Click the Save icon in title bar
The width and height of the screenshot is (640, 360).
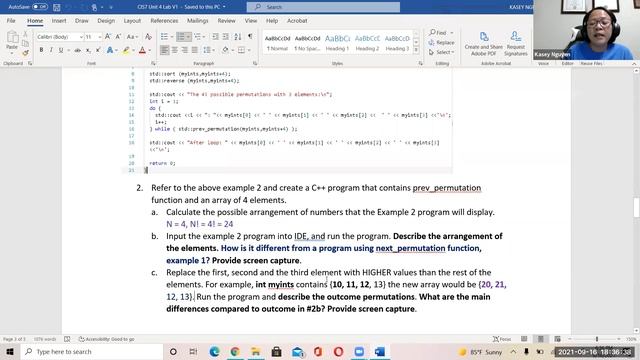[x=57, y=7]
